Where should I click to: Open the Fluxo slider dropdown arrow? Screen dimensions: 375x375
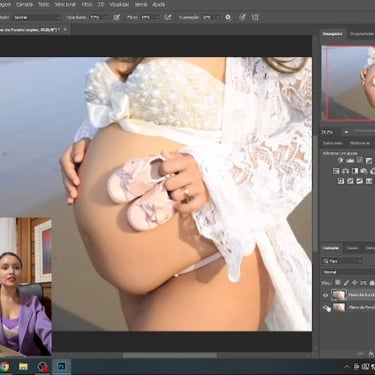pyautogui.click(x=156, y=17)
